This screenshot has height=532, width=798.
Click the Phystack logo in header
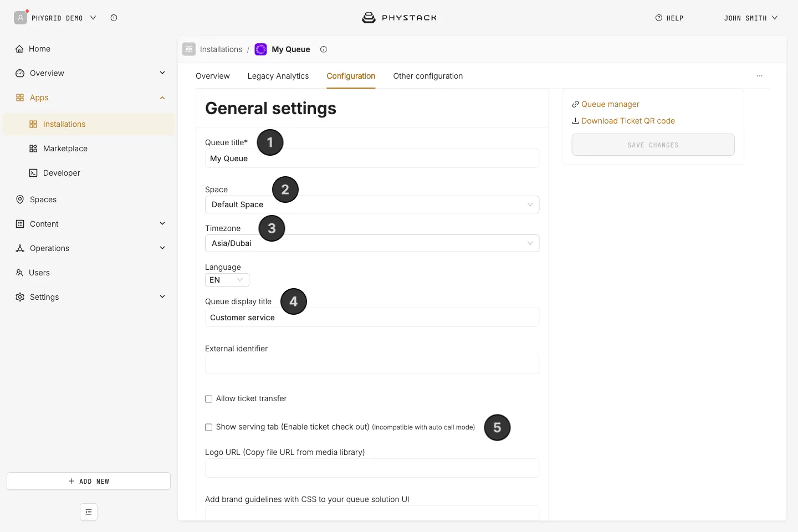(x=399, y=18)
